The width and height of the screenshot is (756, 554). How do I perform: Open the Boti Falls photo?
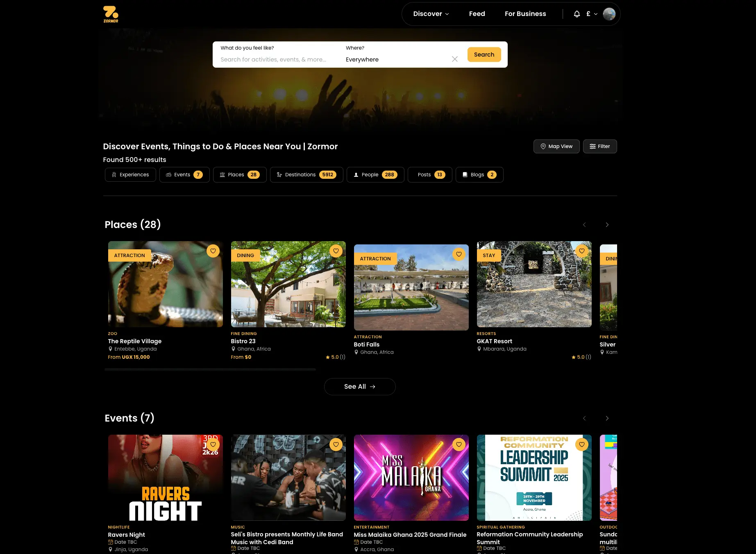(x=411, y=287)
